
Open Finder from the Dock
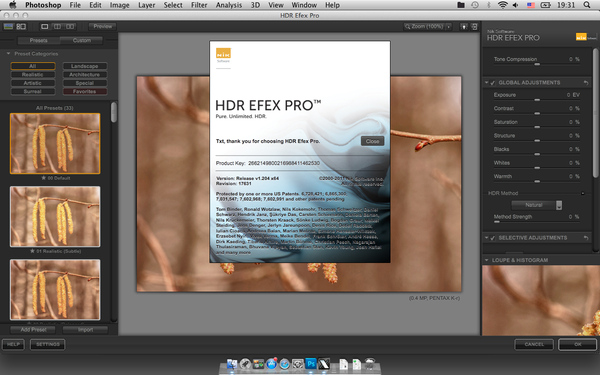click(232, 364)
